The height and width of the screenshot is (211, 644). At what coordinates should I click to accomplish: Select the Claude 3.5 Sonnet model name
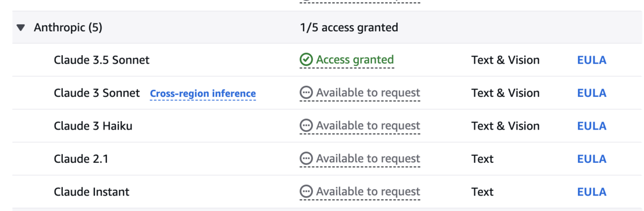click(x=101, y=60)
